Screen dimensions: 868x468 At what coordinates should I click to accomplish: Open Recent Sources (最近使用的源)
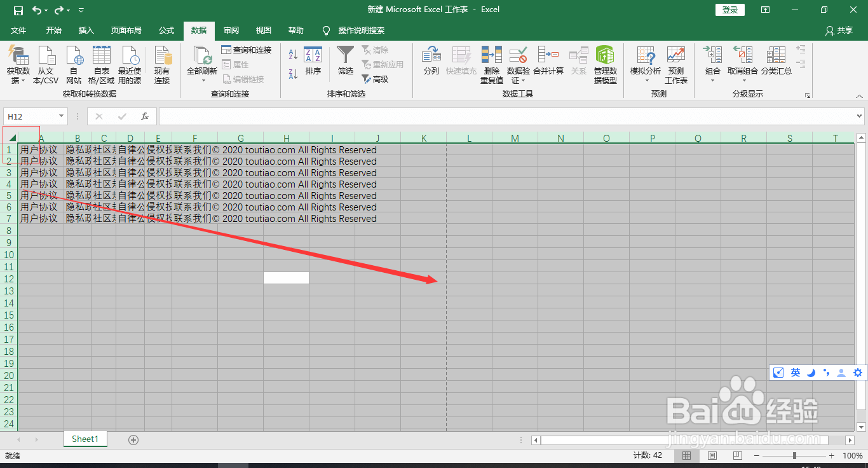coord(130,65)
